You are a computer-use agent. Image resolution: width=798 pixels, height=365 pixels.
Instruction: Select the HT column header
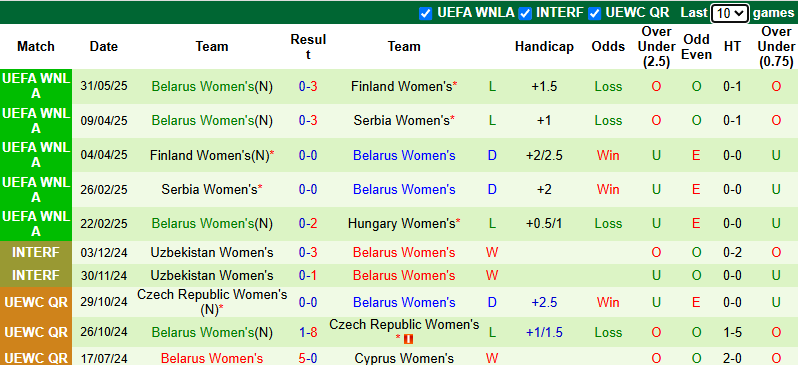click(732, 47)
